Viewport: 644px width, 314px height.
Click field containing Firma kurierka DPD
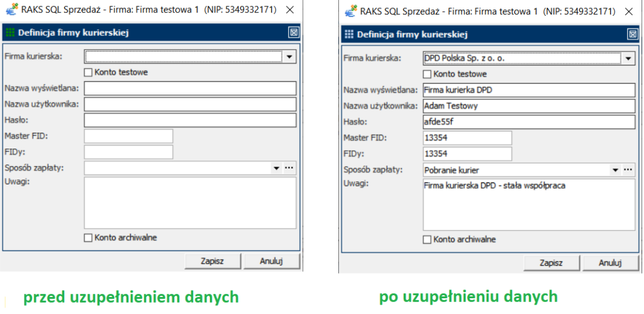tap(529, 90)
